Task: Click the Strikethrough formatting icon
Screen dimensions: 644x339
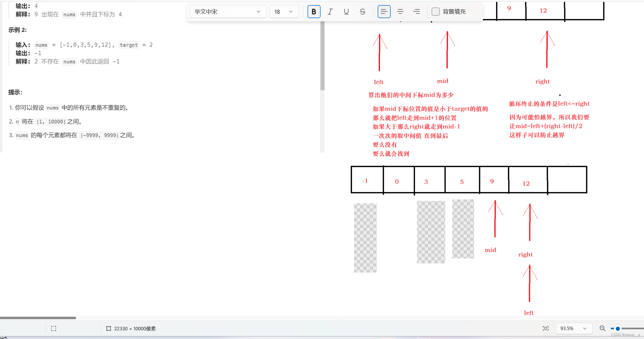Action: [362, 12]
